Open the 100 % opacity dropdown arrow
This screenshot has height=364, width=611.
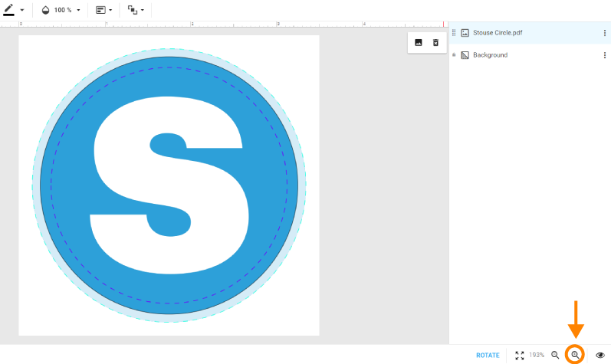pyautogui.click(x=78, y=10)
